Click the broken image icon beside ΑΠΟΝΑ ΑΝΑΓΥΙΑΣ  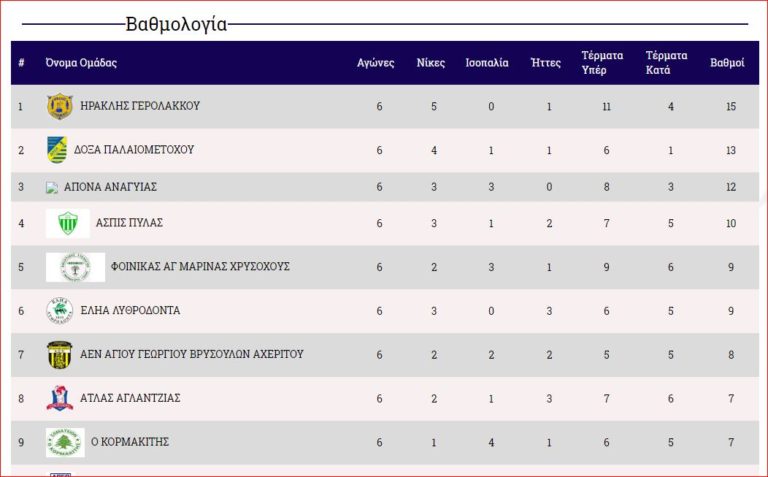[x=52, y=187]
